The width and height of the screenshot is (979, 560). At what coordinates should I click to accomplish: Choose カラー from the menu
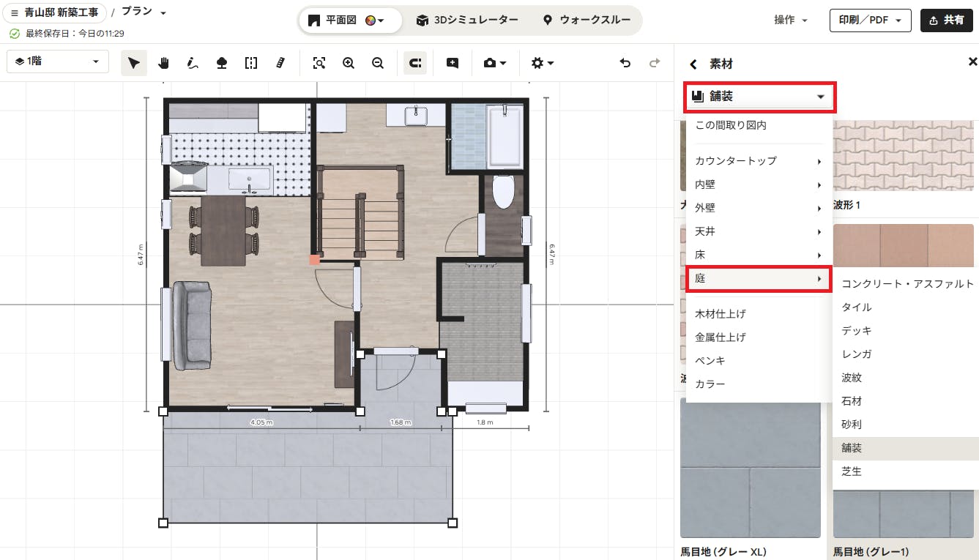pyautogui.click(x=759, y=384)
